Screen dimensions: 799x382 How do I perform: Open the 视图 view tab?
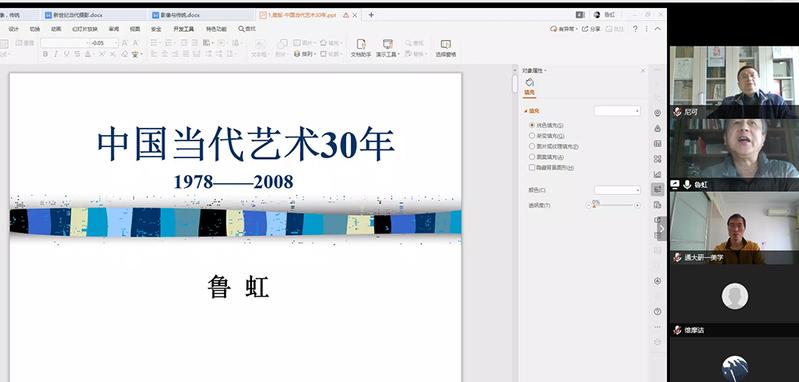(x=135, y=29)
